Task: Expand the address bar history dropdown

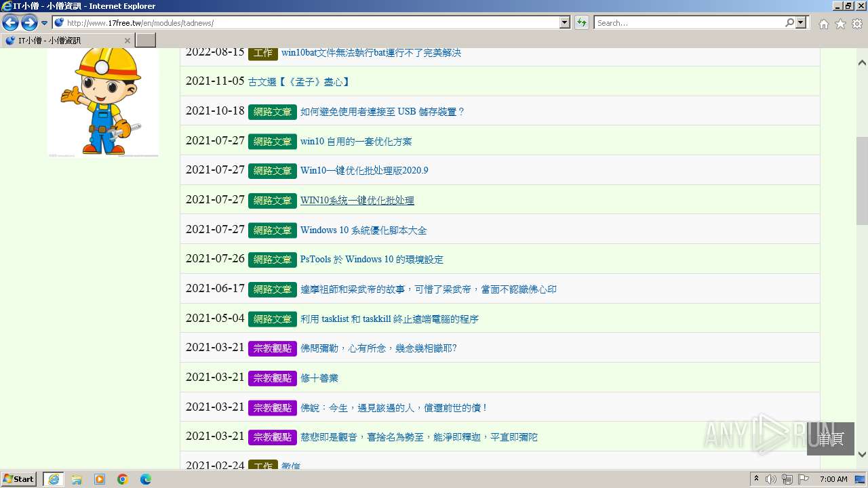Action: click(565, 23)
